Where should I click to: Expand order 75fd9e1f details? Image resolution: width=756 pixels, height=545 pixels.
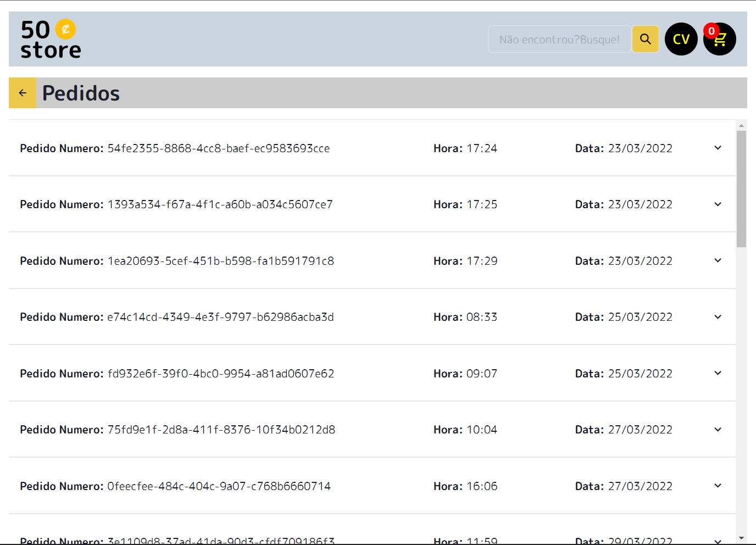click(718, 430)
